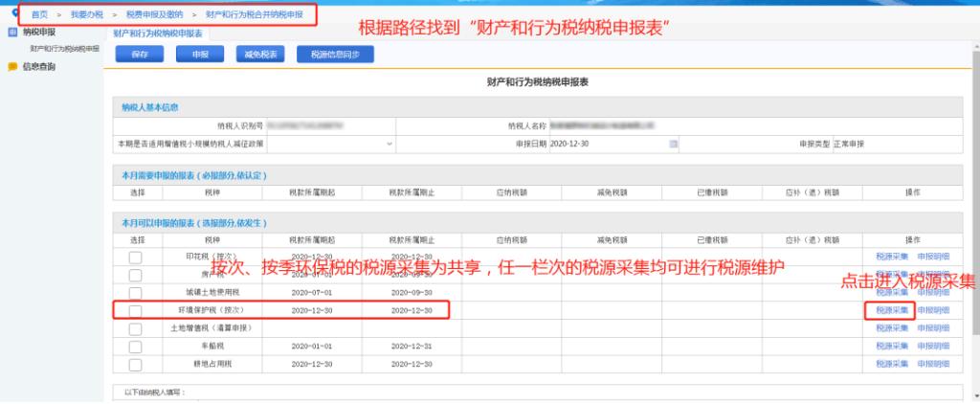Open 税源采集 for 环境保护税（按次）
The height and width of the screenshot is (404, 980).
tap(891, 310)
